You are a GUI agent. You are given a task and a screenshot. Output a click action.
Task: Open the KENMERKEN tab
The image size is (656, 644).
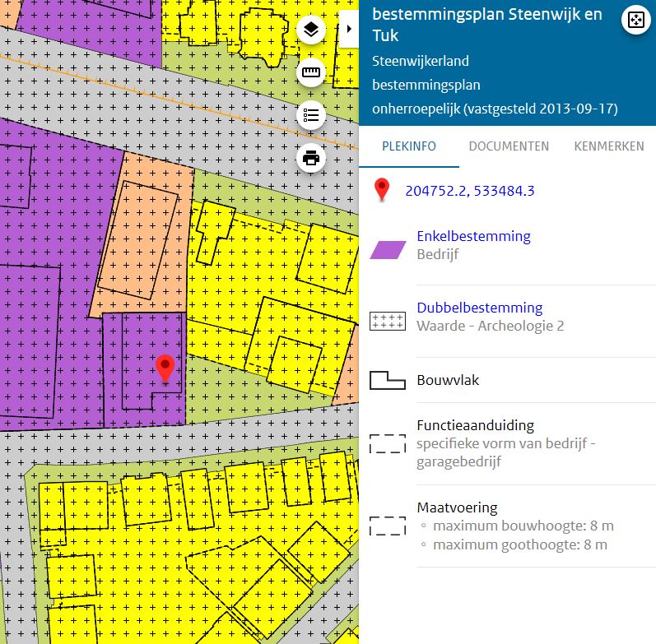coord(609,146)
